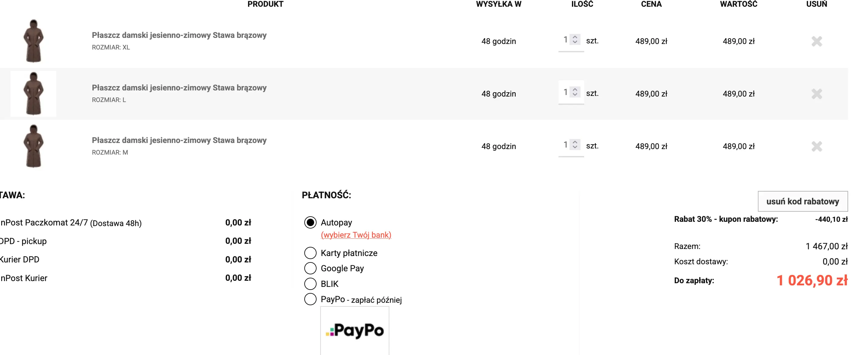The height and width of the screenshot is (355, 868).
Task: Change quantity stepper for size L coat
Action: pyautogui.click(x=575, y=92)
